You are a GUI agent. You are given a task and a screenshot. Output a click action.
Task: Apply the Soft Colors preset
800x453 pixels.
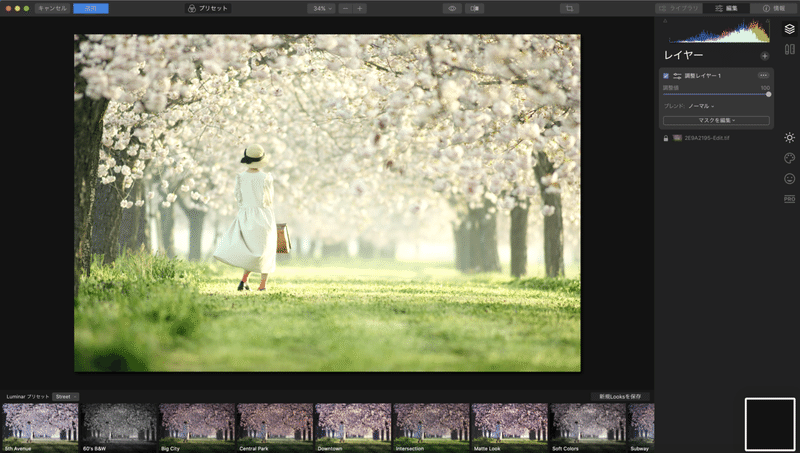point(588,427)
